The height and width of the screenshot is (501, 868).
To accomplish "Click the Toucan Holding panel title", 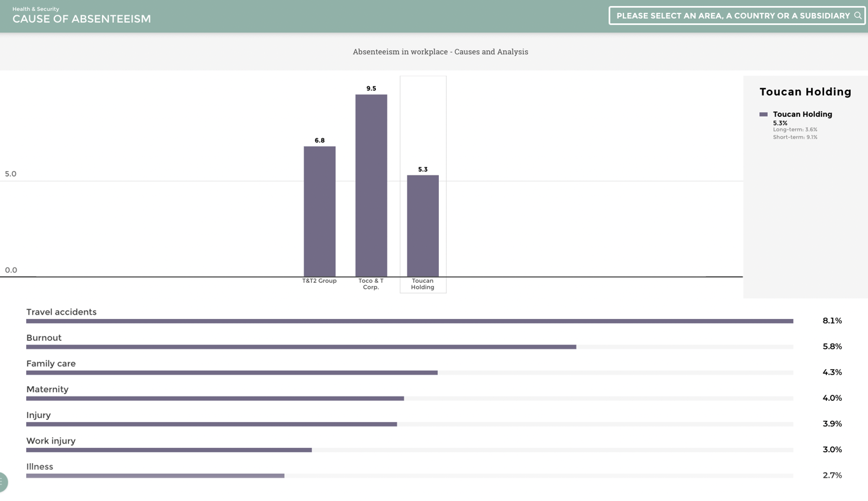I will pyautogui.click(x=805, y=92).
